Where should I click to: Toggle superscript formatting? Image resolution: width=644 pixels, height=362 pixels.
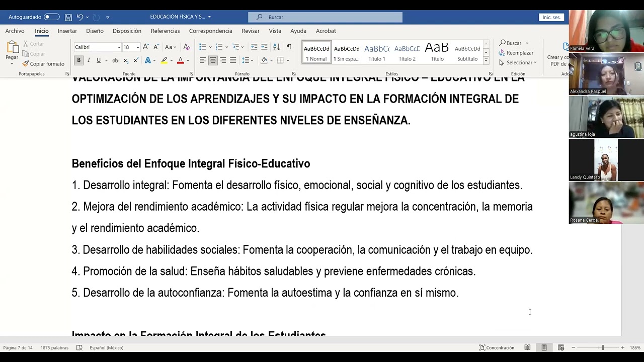pyautogui.click(x=136, y=60)
